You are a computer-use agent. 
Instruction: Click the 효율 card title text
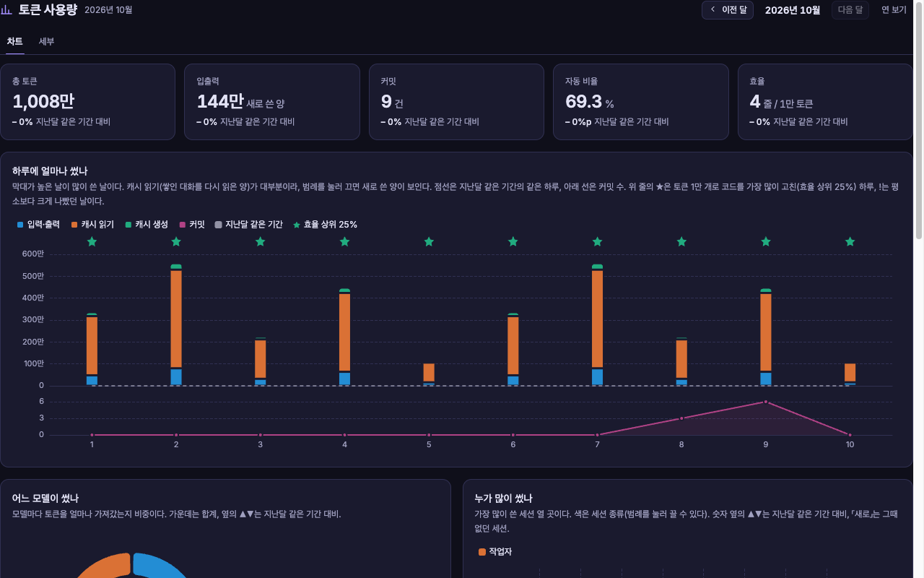(x=757, y=82)
